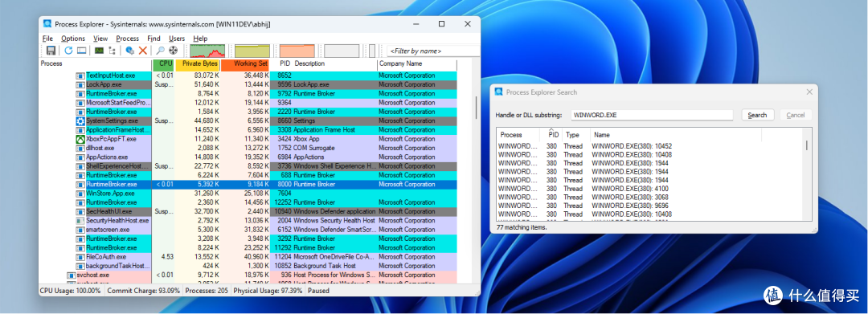Select the RuntimeBroker row with PID 9792

(249, 94)
